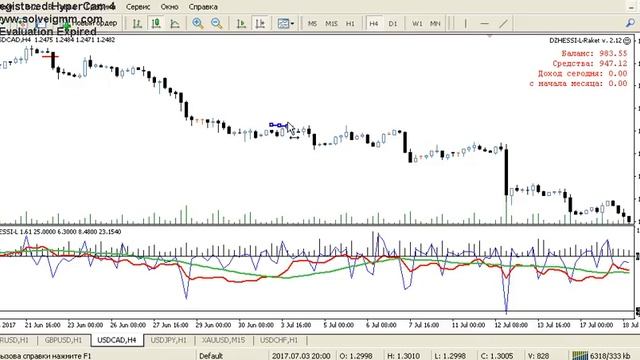This screenshot has width=640, height=360.
Task: Draw a vertical line on chart
Action: [x=465, y=23]
